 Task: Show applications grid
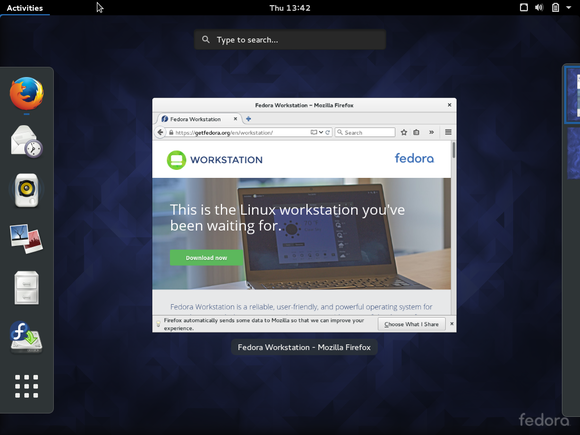point(27,386)
